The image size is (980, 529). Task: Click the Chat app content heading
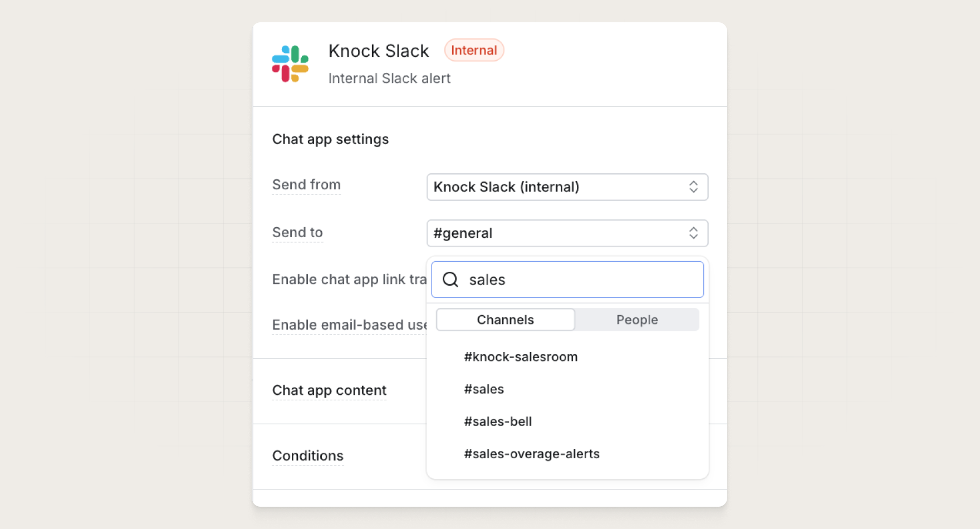(x=329, y=391)
